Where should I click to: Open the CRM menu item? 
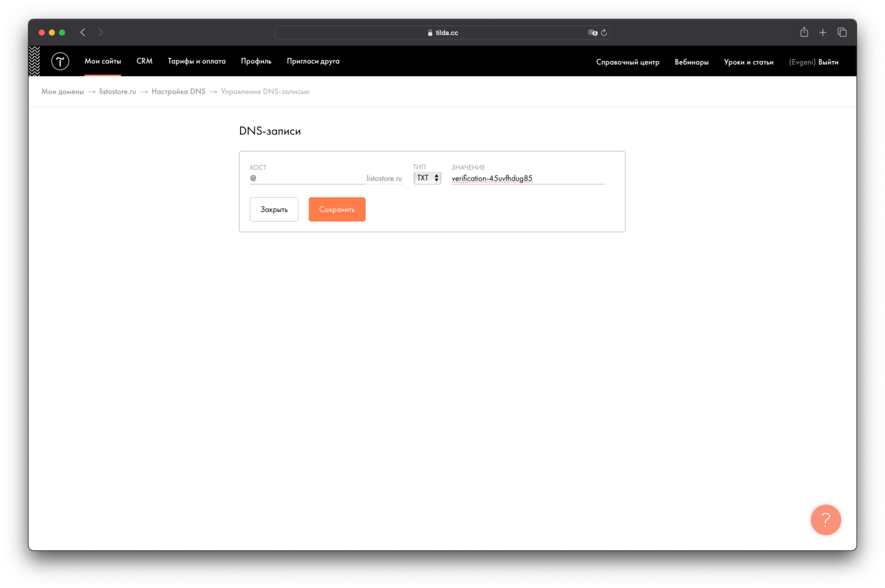pos(144,61)
